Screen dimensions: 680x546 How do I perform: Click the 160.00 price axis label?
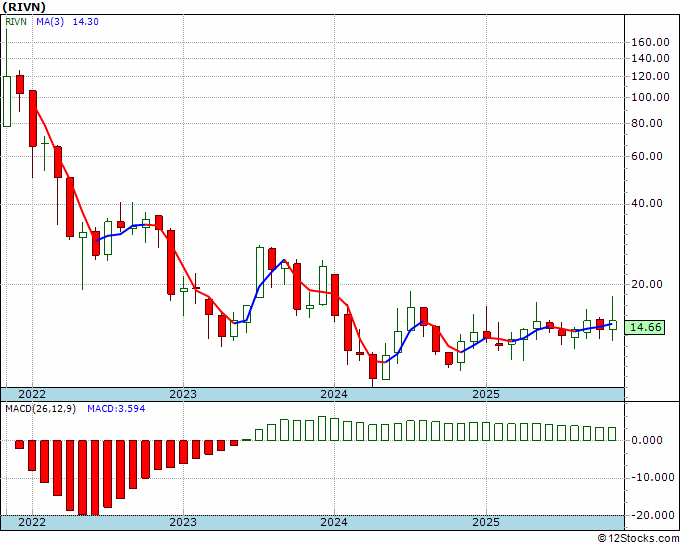tap(651, 43)
